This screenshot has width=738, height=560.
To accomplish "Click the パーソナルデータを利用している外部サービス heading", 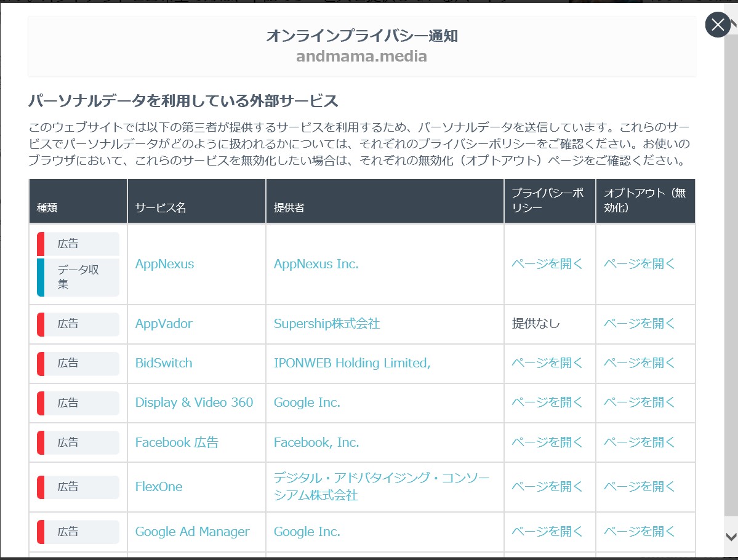I will (x=183, y=101).
